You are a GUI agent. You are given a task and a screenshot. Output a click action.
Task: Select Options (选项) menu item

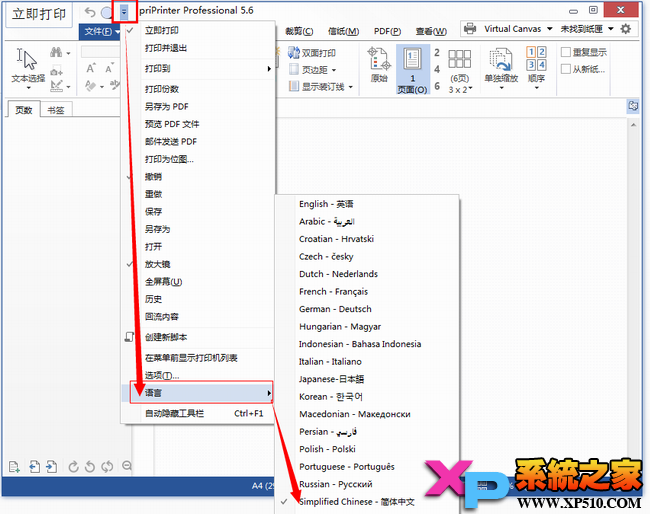[x=198, y=375]
